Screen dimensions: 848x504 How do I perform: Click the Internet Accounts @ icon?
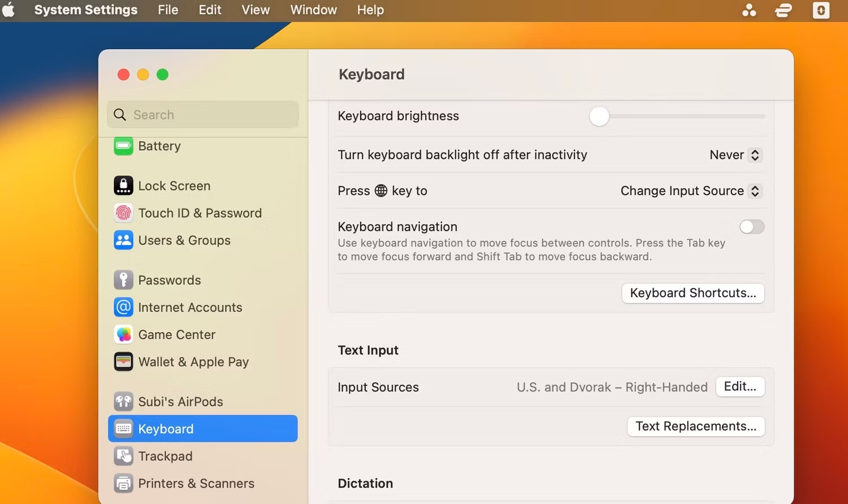[x=123, y=307]
